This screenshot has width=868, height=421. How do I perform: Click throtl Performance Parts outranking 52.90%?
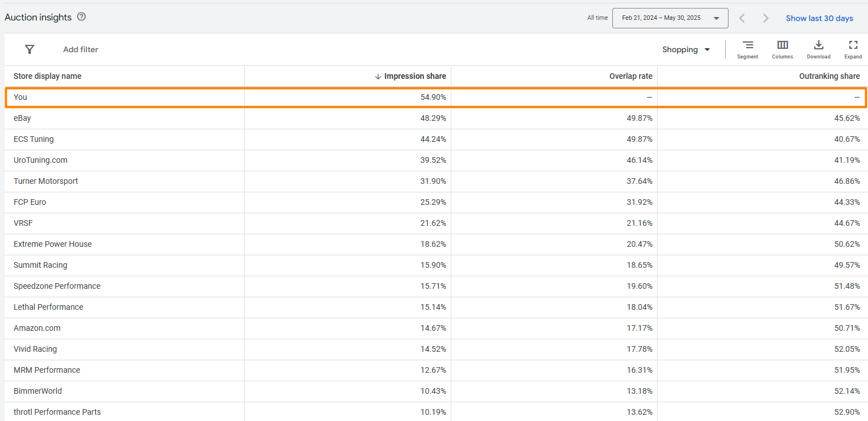847,412
